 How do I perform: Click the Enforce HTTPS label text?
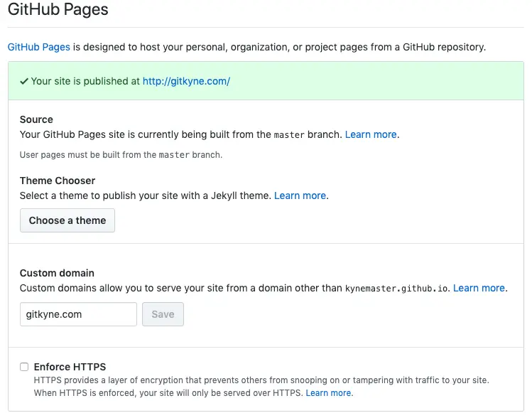click(70, 367)
